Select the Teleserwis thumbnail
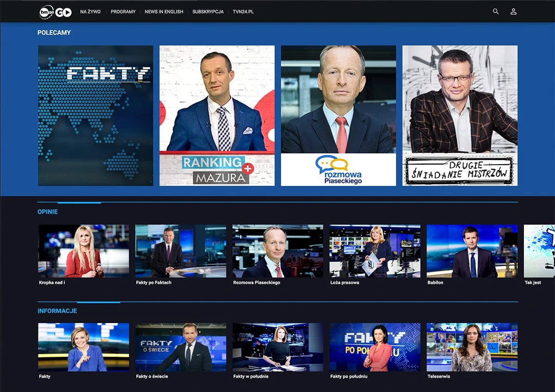Viewport: 555px width, 392px height. [472, 347]
